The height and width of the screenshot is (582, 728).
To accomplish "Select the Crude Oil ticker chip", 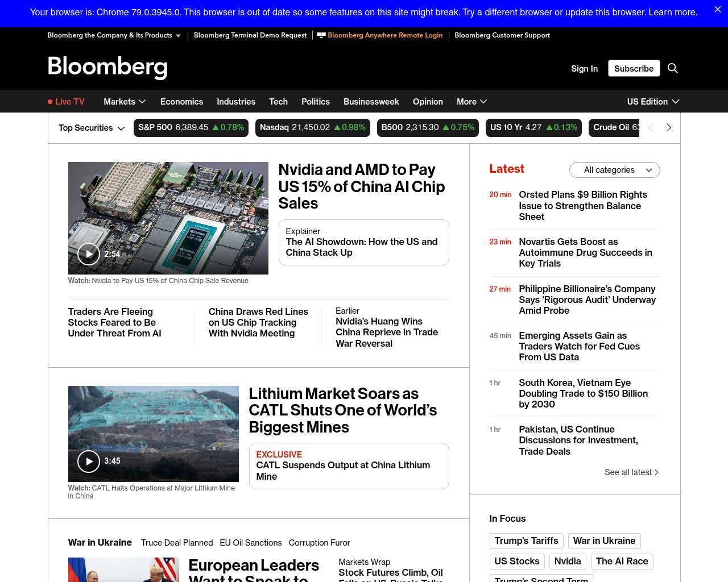I will [x=615, y=128].
